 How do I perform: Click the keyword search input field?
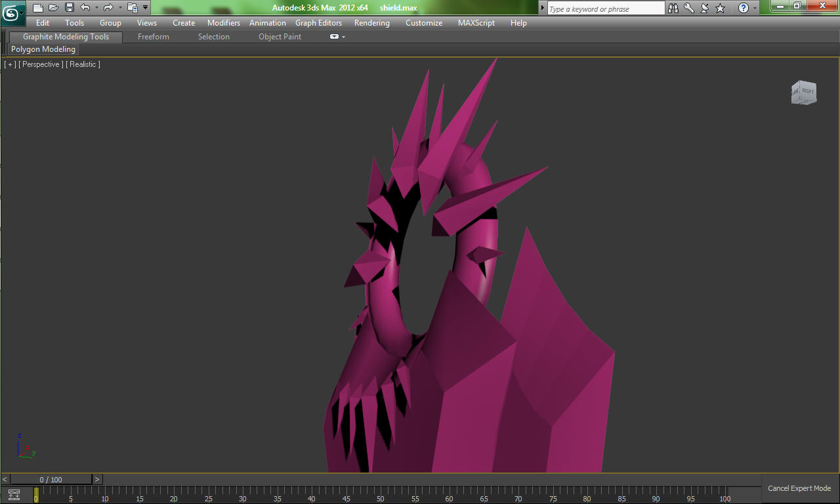click(606, 9)
